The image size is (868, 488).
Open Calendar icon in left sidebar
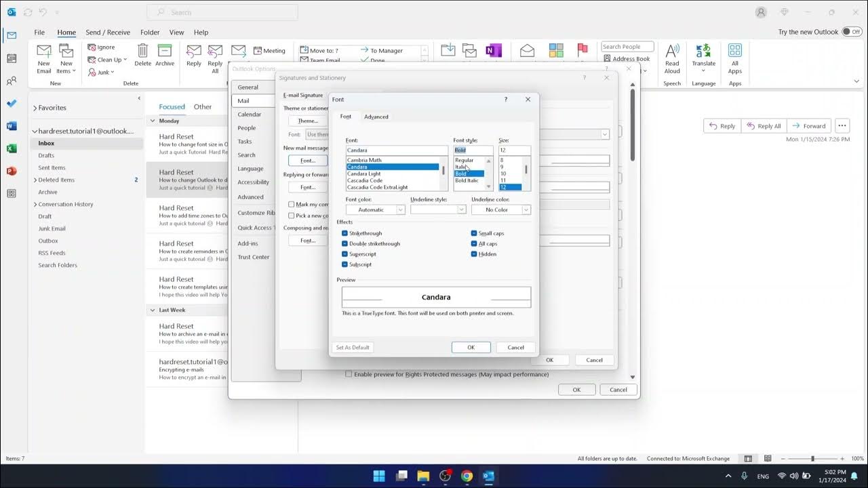pos(12,59)
